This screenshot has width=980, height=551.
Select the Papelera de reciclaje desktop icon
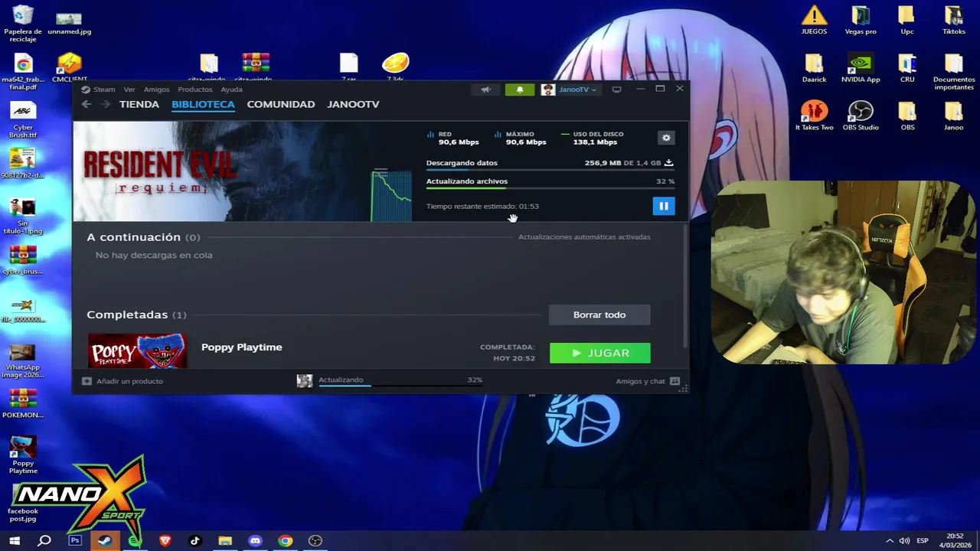tap(23, 24)
